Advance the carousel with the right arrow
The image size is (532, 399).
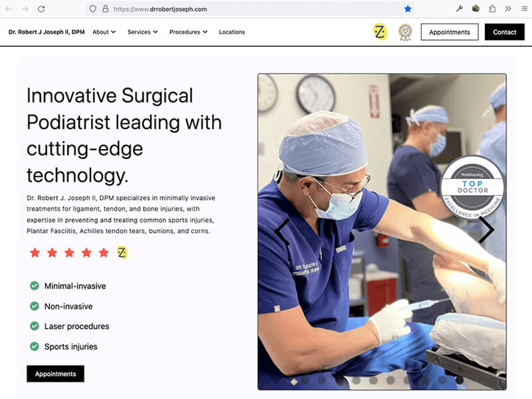487,229
